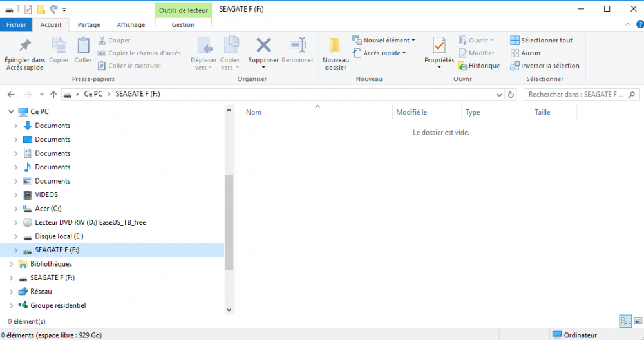
Task: Click the Supprimer red X icon
Action: tap(263, 46)
